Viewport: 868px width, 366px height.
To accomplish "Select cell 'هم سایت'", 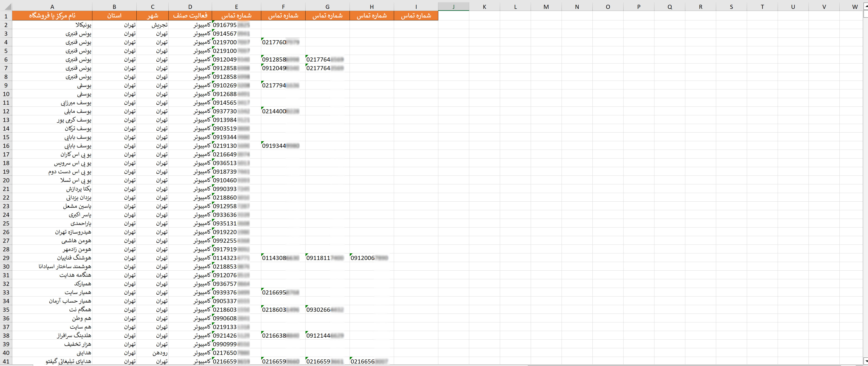I will click(52, 327).
